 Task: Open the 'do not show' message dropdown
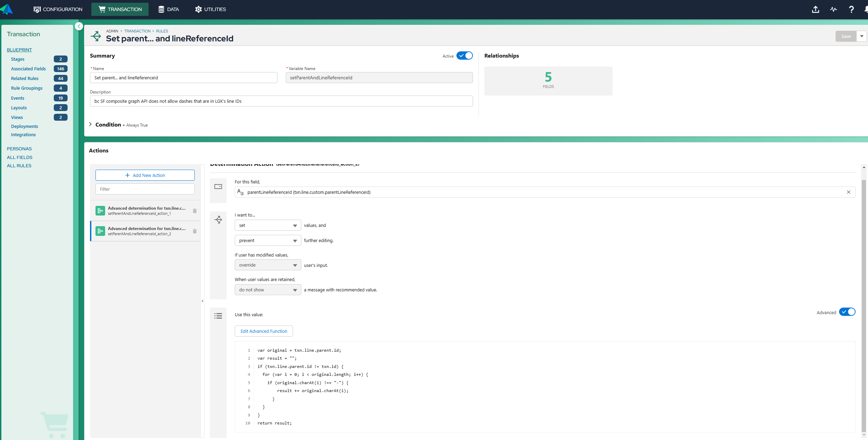[x=268, y=290]
